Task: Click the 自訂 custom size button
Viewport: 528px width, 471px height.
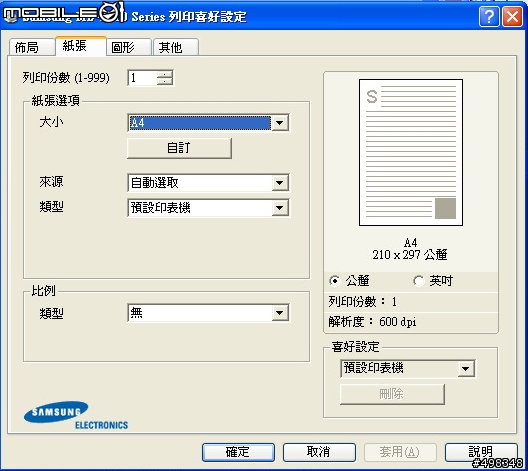Action: coord(179,148)
